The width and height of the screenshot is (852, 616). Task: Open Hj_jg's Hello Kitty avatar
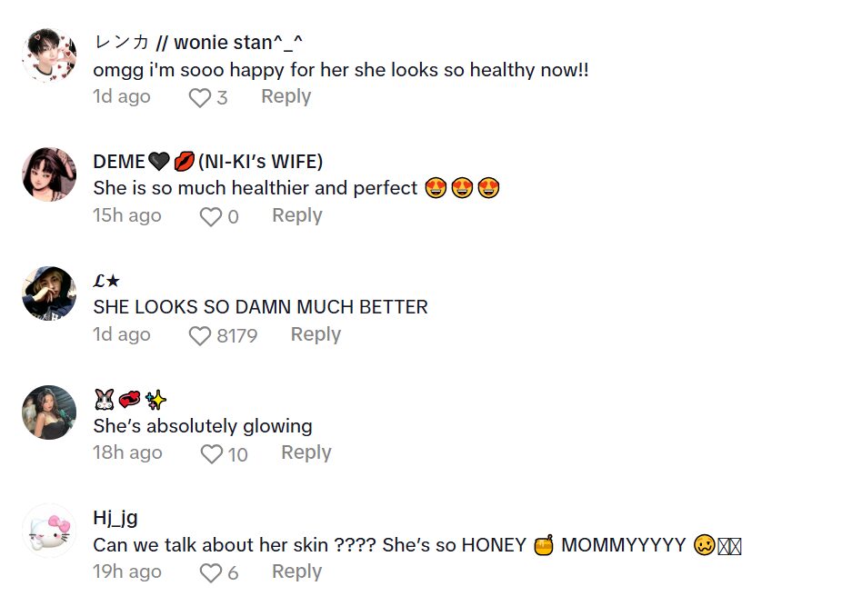49,531
